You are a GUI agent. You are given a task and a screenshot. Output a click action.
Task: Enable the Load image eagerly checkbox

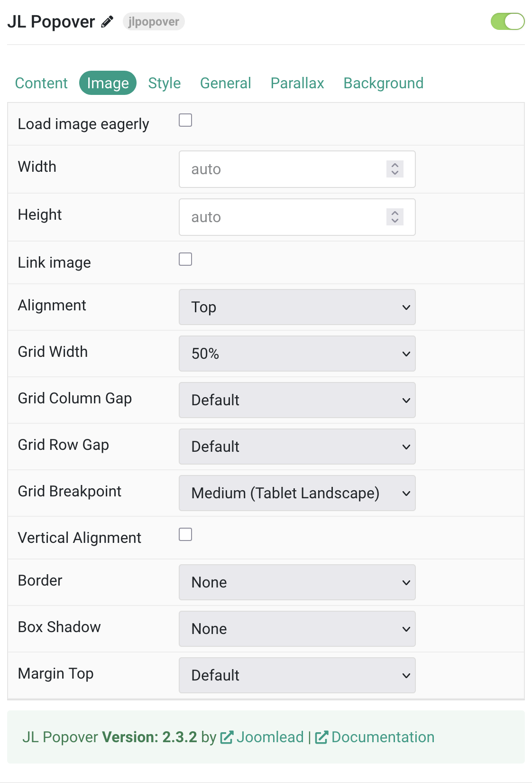185,120
